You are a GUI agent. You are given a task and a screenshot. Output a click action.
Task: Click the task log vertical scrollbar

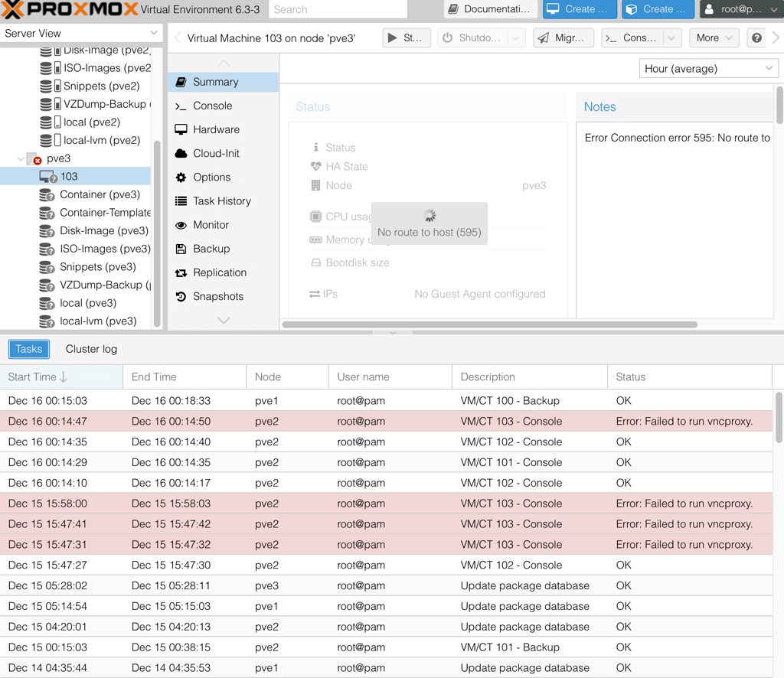tap(779, 417)
